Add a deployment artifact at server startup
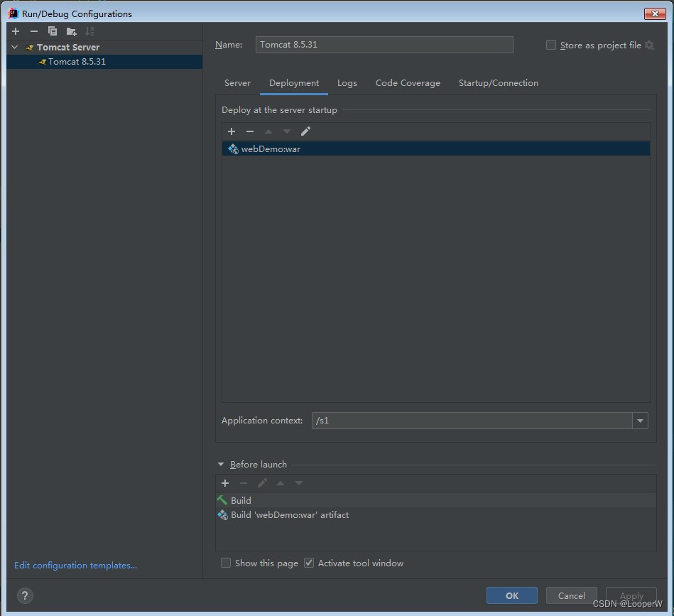This screenshot has width=674, height=616. tap(232, 131)
